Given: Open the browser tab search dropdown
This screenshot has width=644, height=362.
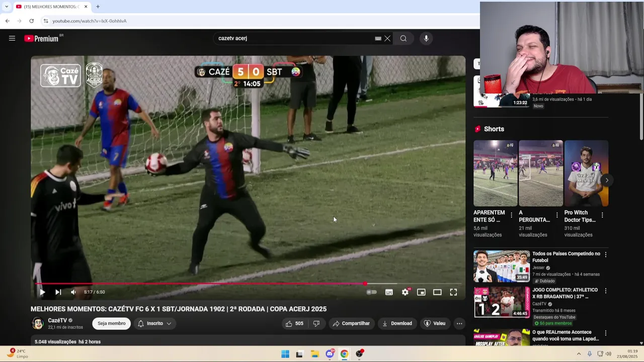Looking at the screenshot, I should 7,7.
